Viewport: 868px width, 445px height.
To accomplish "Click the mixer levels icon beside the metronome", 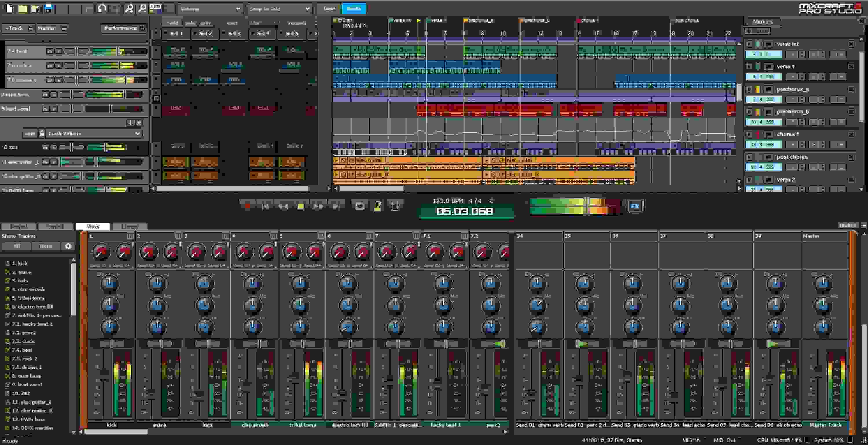I will click(395, 206).
